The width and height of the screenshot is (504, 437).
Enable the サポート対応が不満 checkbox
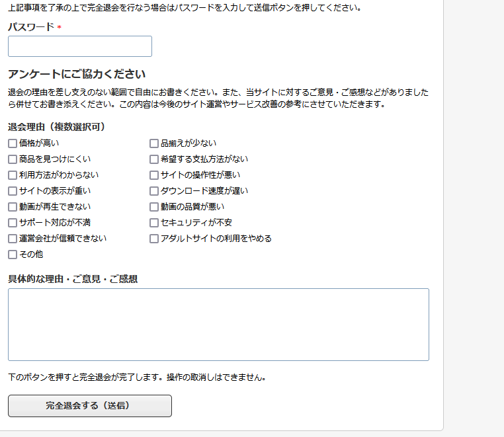pyautogui.click(x=13, y=223)
